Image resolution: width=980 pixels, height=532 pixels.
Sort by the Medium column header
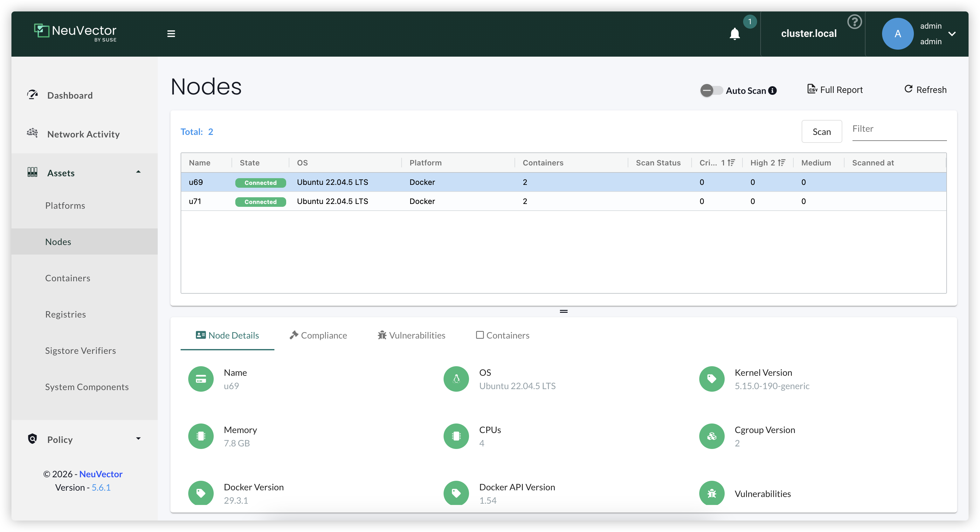coord(816,163)
